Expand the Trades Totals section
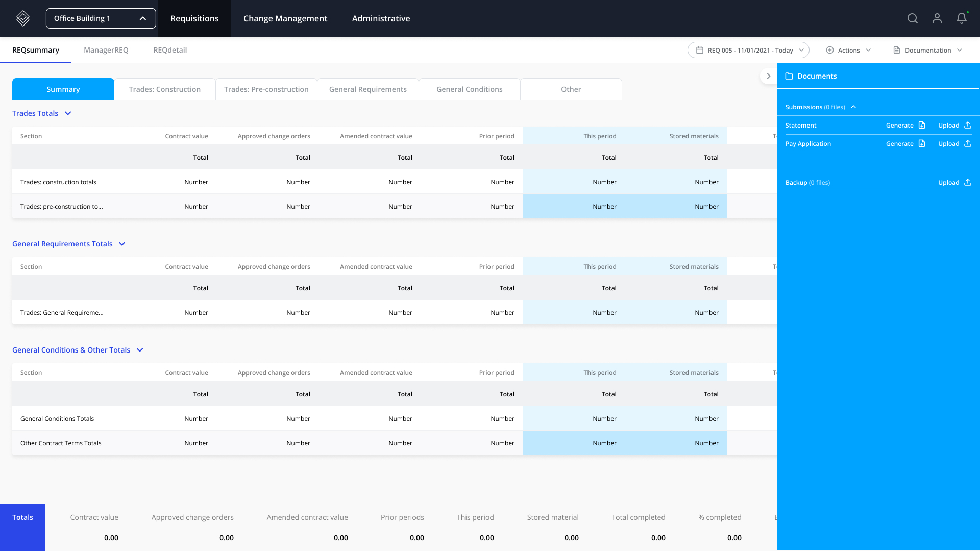 coord(68,113)
